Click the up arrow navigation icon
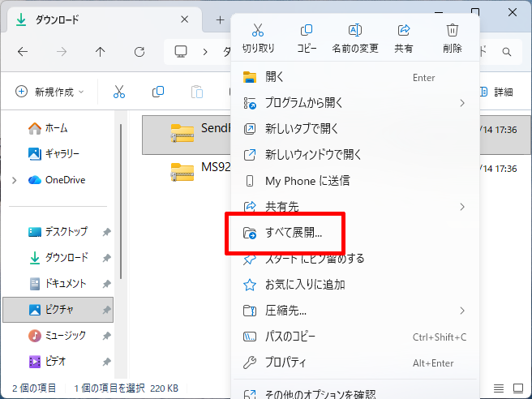This screenshot has height=399, width=532. (x=101, y=52)
